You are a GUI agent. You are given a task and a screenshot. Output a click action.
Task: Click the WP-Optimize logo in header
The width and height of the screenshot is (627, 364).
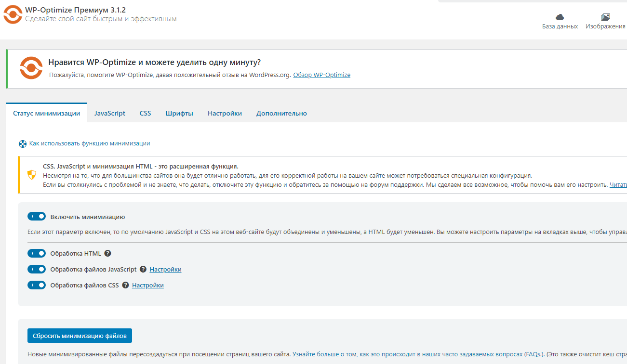13,14
